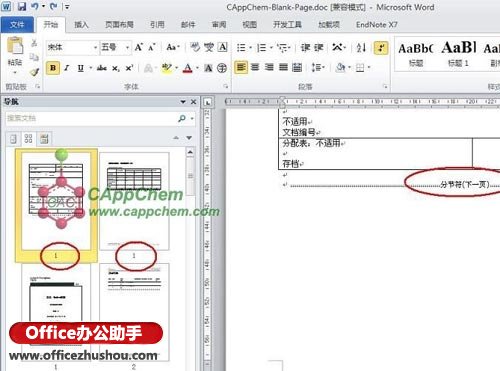Click the Phonetic Guide icon
This screenshot has width=500, height=371.
(209, 47)
